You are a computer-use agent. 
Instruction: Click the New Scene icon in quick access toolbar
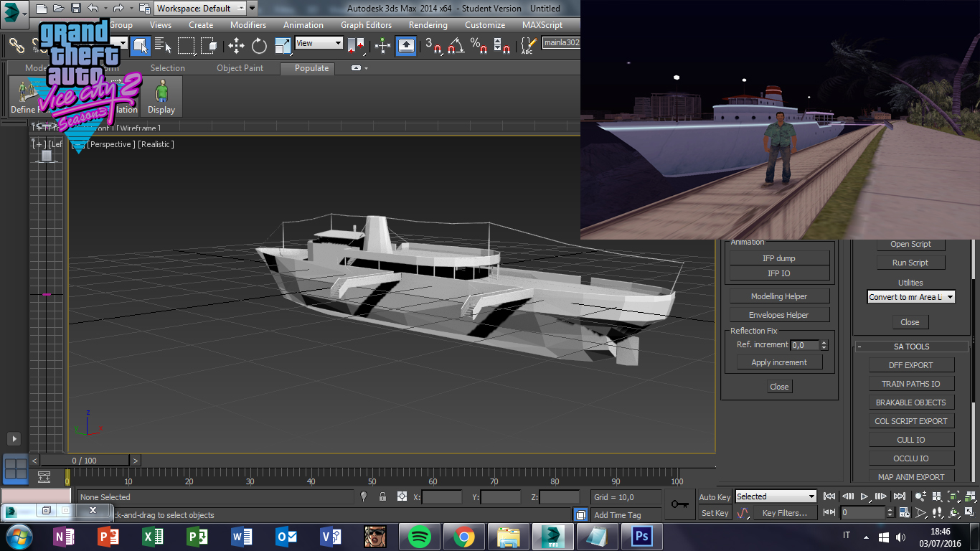click(41, 9)
